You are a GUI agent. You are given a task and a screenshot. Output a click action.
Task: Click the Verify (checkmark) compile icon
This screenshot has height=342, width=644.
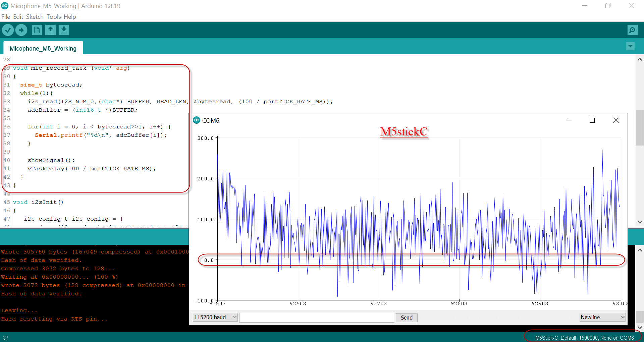[x=8, y=30]
